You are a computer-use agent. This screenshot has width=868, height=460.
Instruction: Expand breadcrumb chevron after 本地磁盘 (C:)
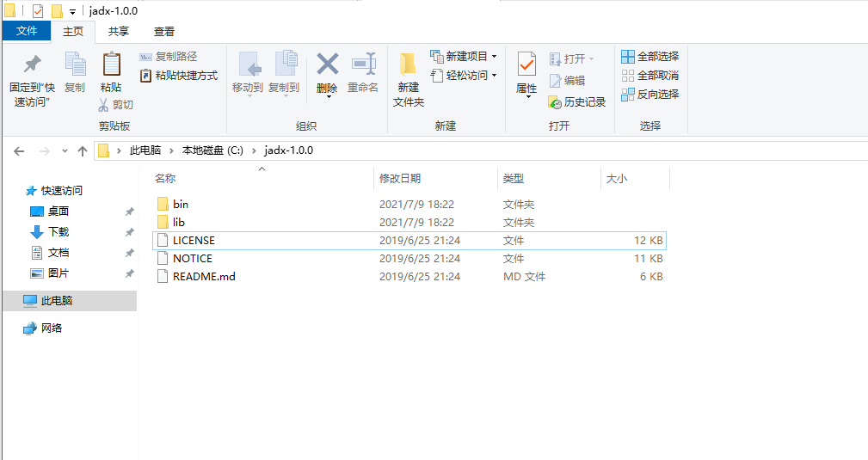pyautogui.click(x=254, y=150)
